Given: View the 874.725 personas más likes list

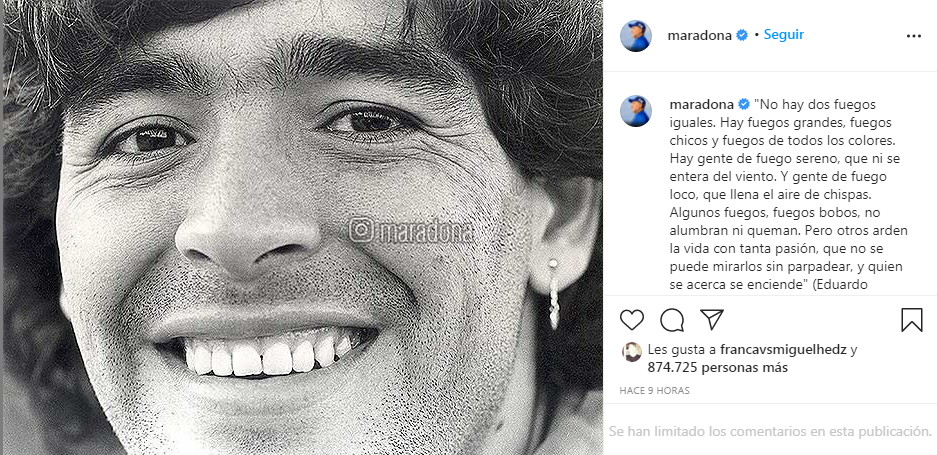Looking at the screenshot, I should tap(718, 368).
